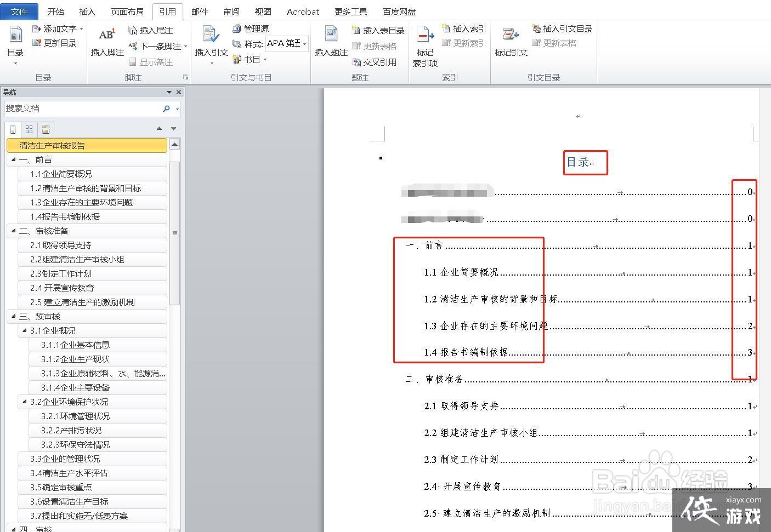Click 下一条脚注 button
Screen dimensions: 771x532
pyautogui.click(x=155, y=46)
